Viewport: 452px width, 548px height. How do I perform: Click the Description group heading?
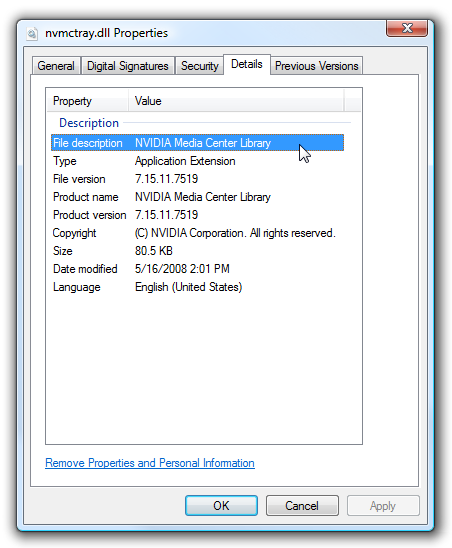[x=89, y=123]
